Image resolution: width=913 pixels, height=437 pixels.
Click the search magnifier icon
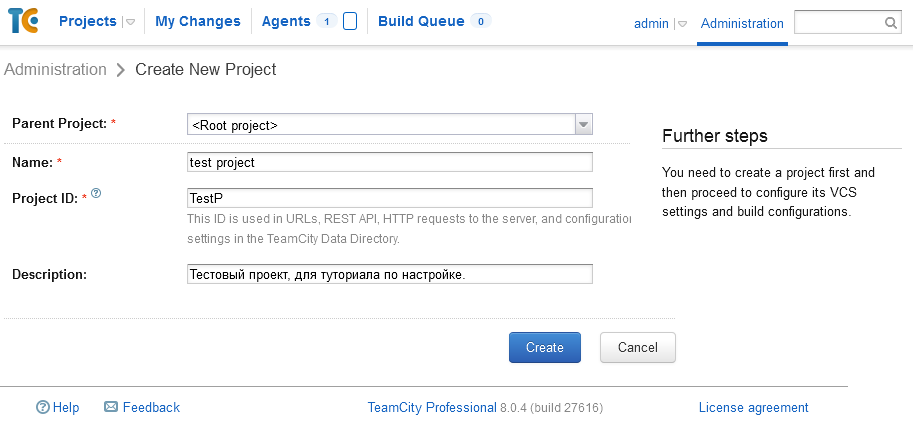[x=890, y=22]
